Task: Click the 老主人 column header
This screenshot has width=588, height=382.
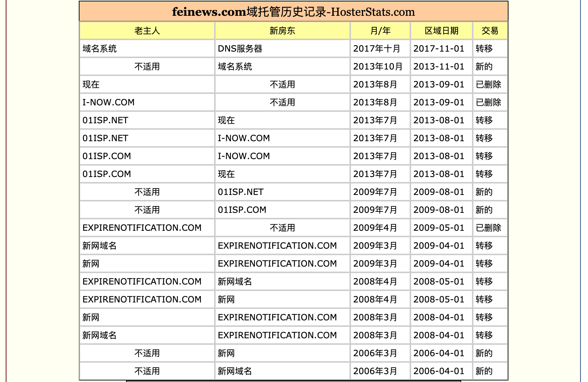Action: [x=147, y=31]
